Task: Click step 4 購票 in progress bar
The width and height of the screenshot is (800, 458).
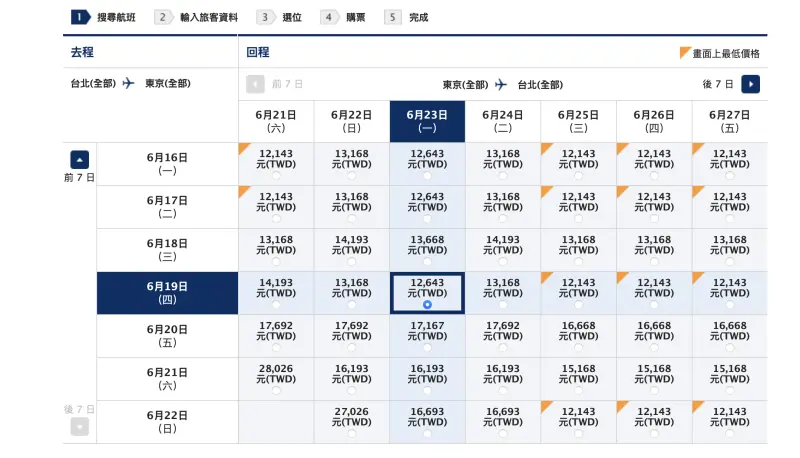Action: [x=343, y=17]
